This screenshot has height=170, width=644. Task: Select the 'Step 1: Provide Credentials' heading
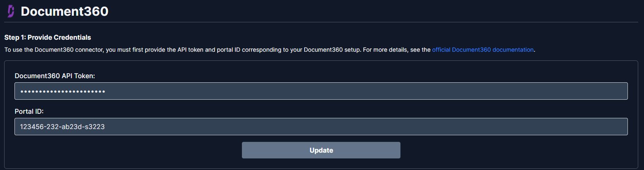tap(47, 38)
